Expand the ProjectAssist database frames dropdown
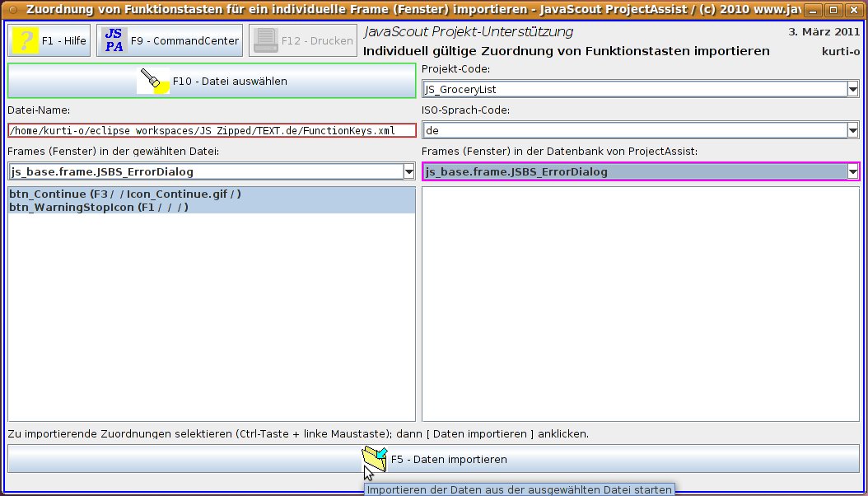 pos(852,171)
